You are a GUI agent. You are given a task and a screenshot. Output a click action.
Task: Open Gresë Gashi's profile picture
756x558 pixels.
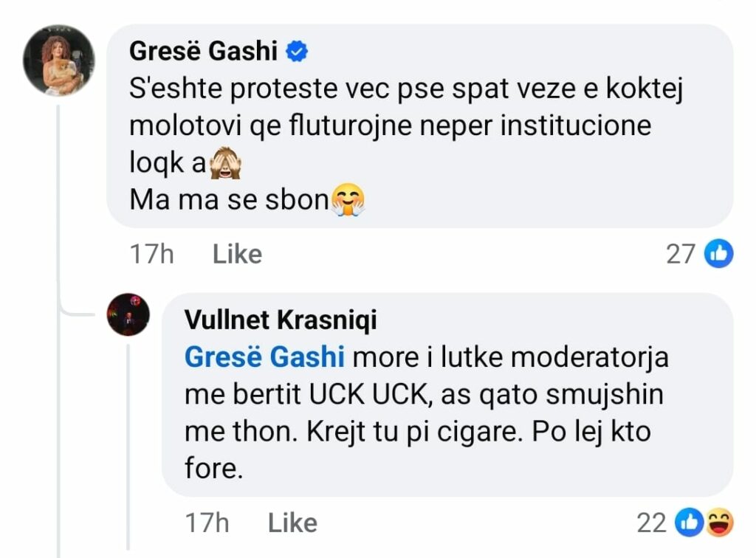pos(59,61)
